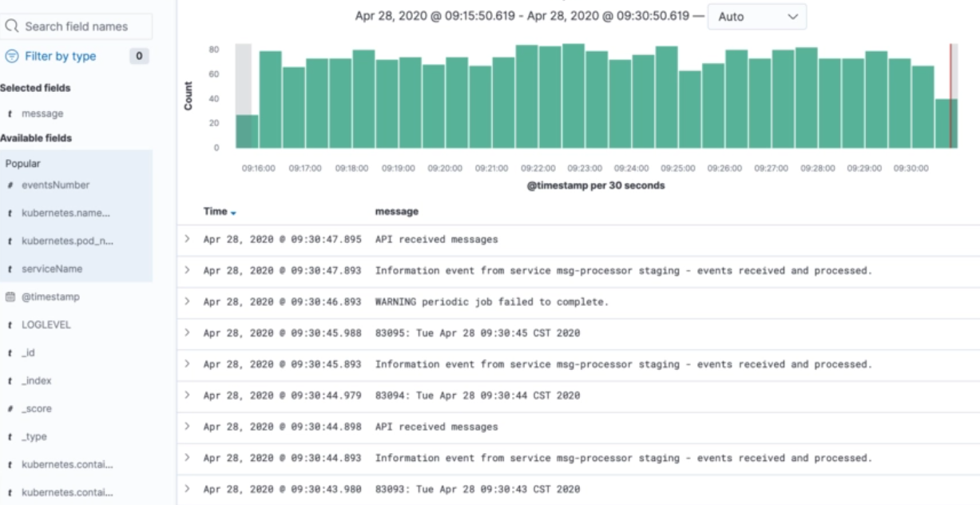Select the serviceName field
This screenshot has width=980, height=505.
pyautogui.click(x=52, y=269)
